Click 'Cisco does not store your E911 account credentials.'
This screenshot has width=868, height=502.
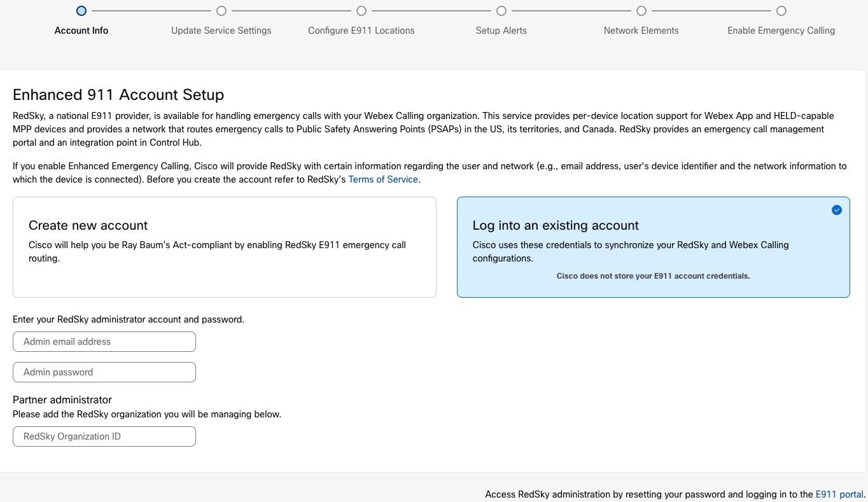654,276
